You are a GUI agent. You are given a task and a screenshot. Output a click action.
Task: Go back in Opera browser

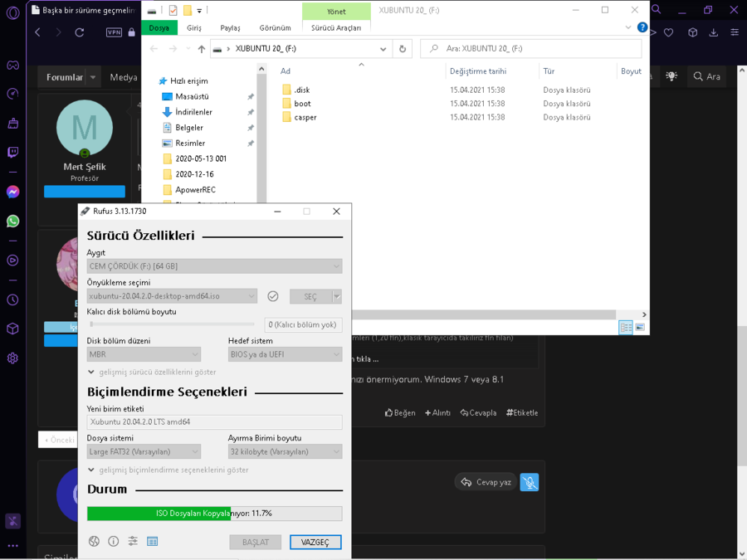point(37,32)
